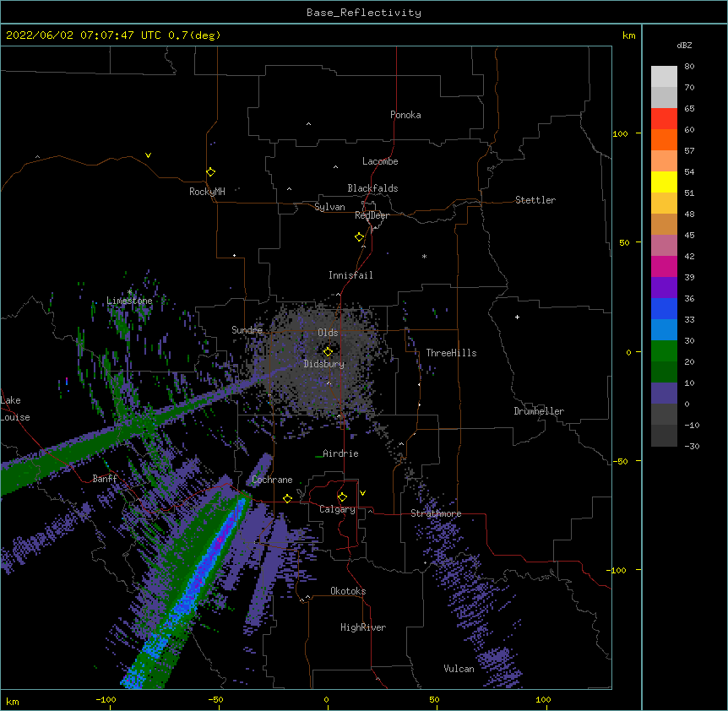Pick the magenta 39-42 dBZ legend swatch
Image resolution: width=728 pixels, height=711 pixels.
coord(664,266)
